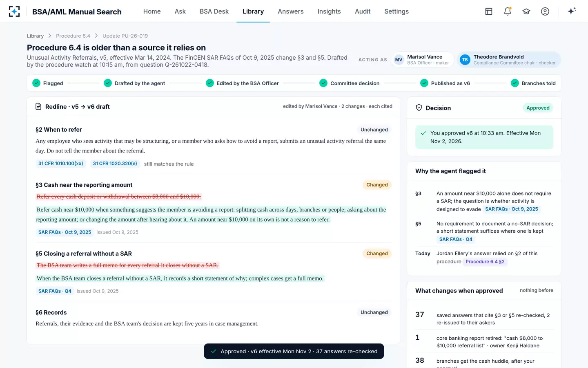Click the TB avatar for Theodore Brandvold
Viewport: 588px width, 368px height.
pos(465,60)
